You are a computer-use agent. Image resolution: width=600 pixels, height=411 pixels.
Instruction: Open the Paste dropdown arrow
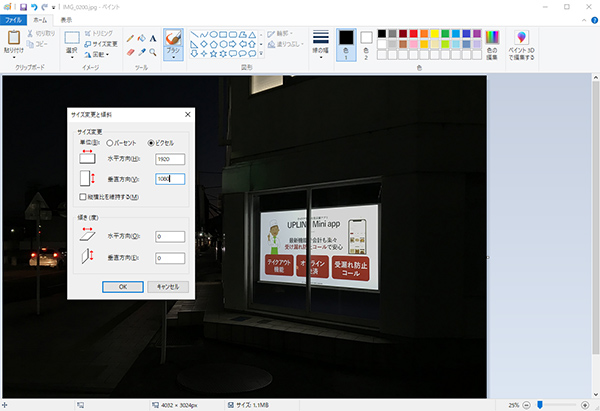[14, 57]
